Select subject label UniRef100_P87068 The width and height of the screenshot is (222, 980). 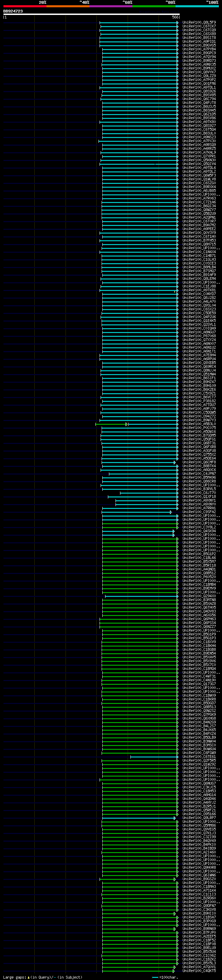click(x=199, y=336)
